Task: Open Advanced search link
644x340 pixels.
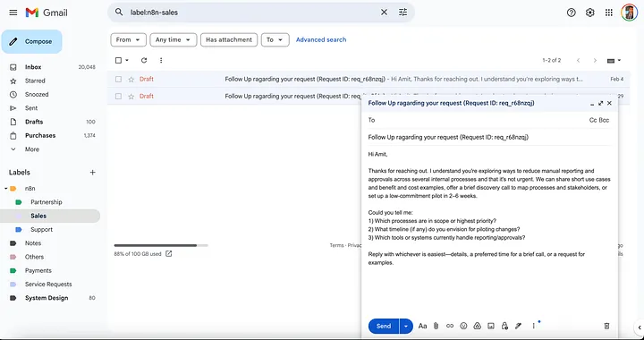Action: (x=321, y=40)
